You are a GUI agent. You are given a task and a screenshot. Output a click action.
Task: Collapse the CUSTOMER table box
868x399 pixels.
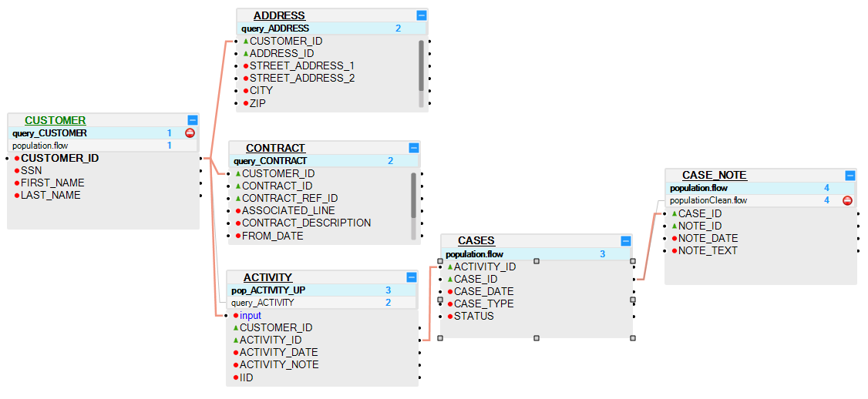193,120
